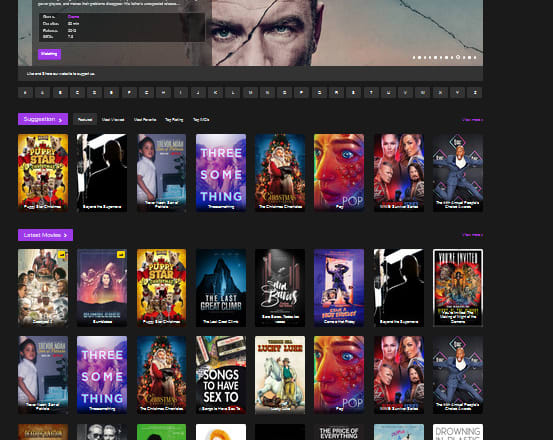Open Trevor Noah poster in Suggestion row
The image size is (553, 440).
pyautogui.click(x=161, y=172)
